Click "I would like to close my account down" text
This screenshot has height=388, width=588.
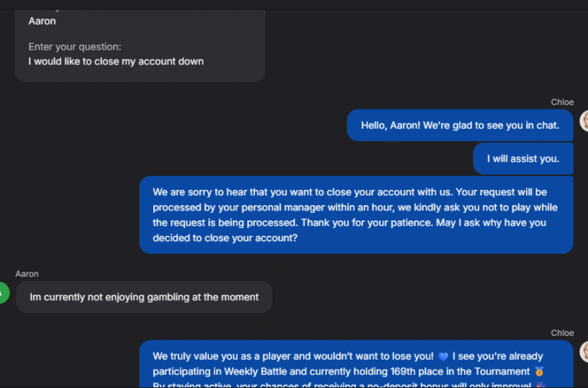(x=116, y=61)
